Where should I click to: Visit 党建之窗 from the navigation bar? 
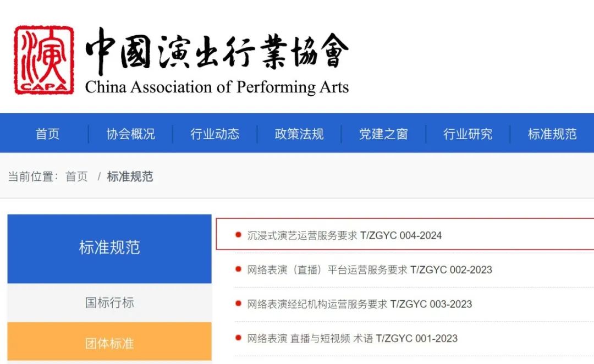383,134
